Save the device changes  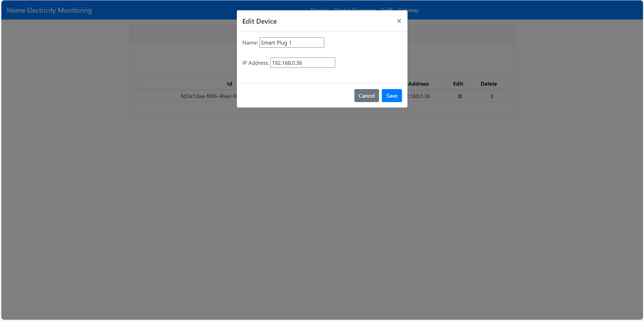pyautogui.click(x=391, y=96)
